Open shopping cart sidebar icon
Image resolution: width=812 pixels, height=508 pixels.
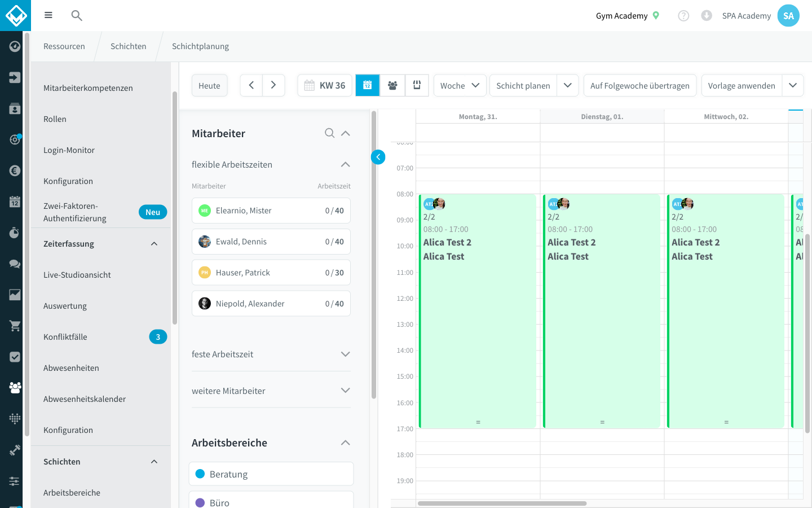[15, 326]
